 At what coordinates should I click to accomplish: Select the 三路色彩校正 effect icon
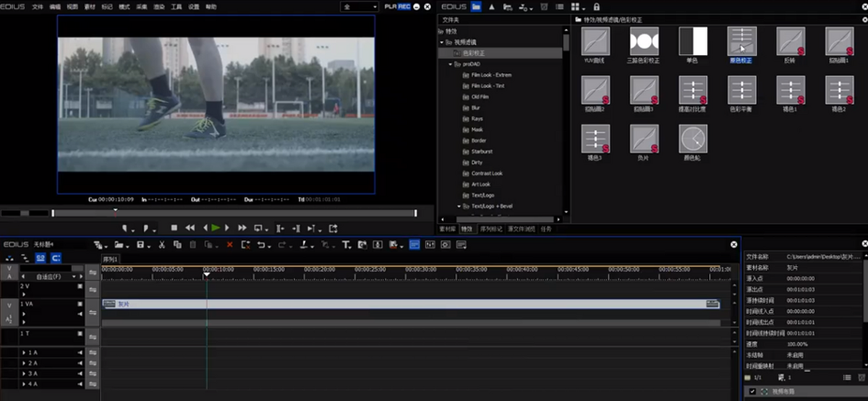click(x=643, y=42)
